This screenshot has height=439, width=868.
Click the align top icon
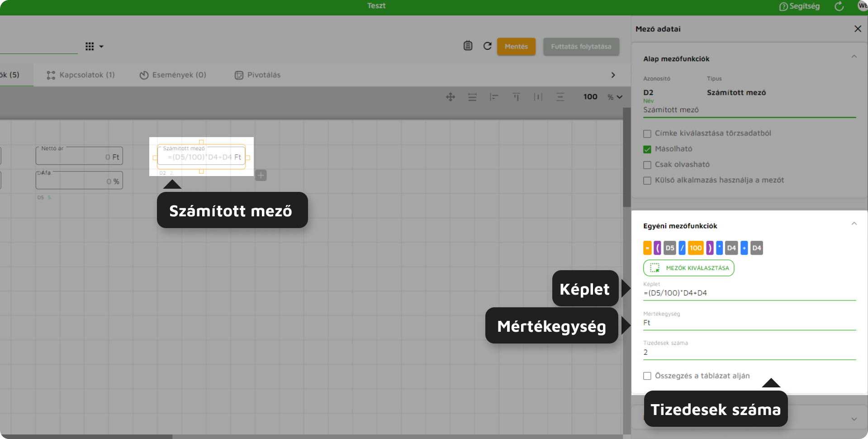[516, 97]
